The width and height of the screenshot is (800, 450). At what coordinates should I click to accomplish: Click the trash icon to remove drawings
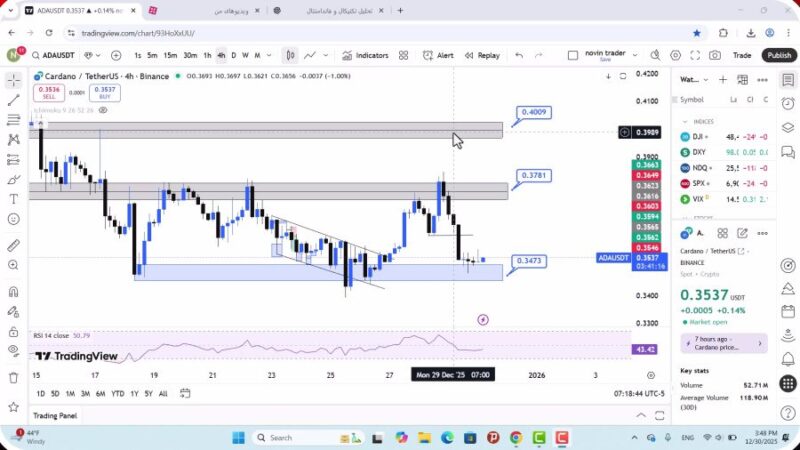pyautogui.click(x=13, y=378)
